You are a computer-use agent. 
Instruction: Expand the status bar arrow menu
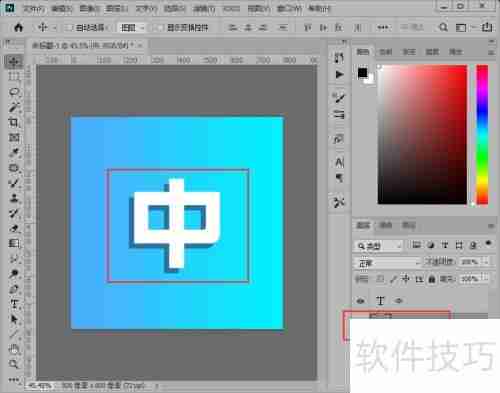157,386
